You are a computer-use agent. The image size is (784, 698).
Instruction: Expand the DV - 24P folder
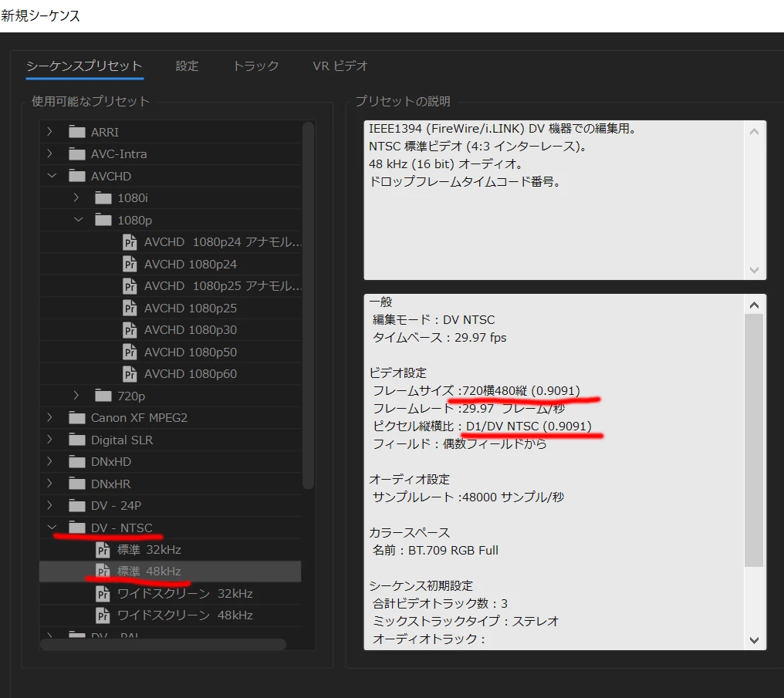pos(49,506)
